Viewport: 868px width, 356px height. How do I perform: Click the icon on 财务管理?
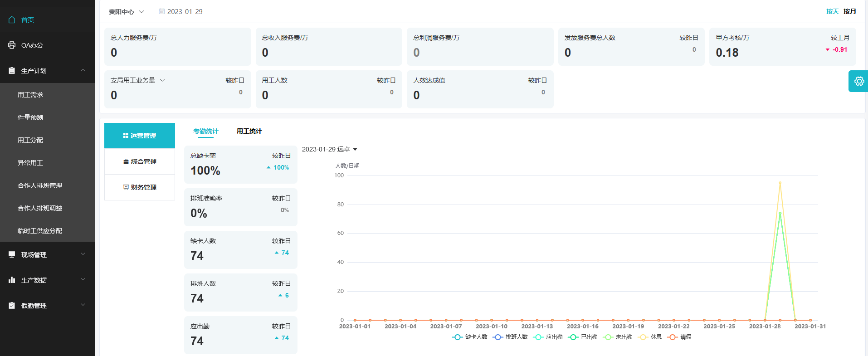126,187
